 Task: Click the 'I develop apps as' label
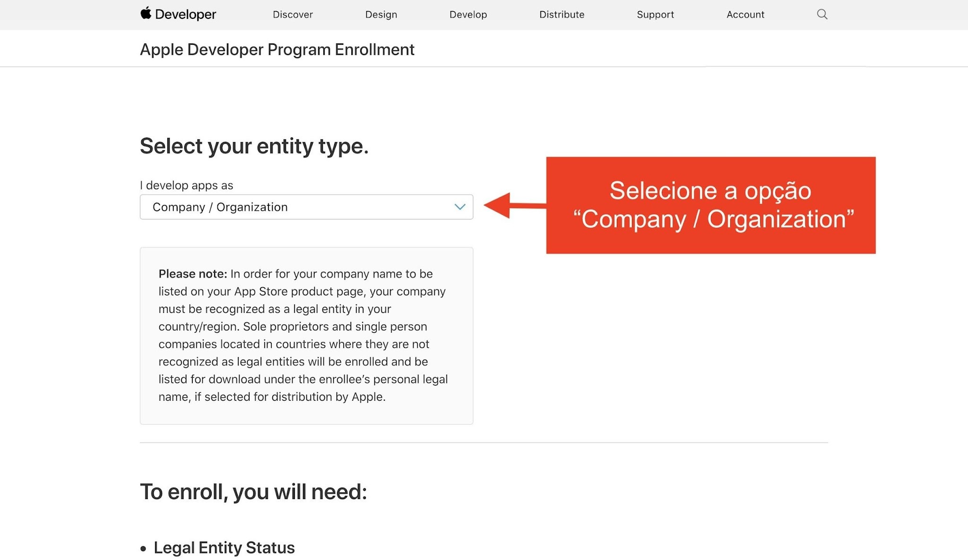click(x=186, y=185)
